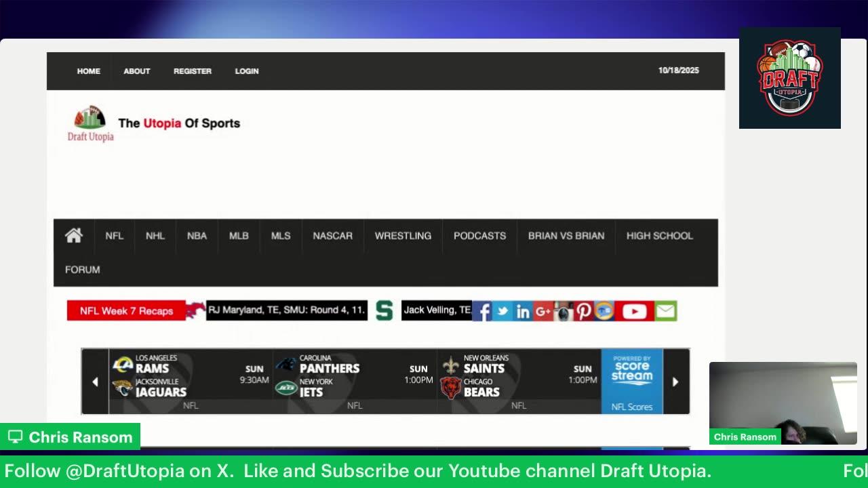
Task: Select the BRIAN VS BRIAN menu item
Action: [566, 236]
